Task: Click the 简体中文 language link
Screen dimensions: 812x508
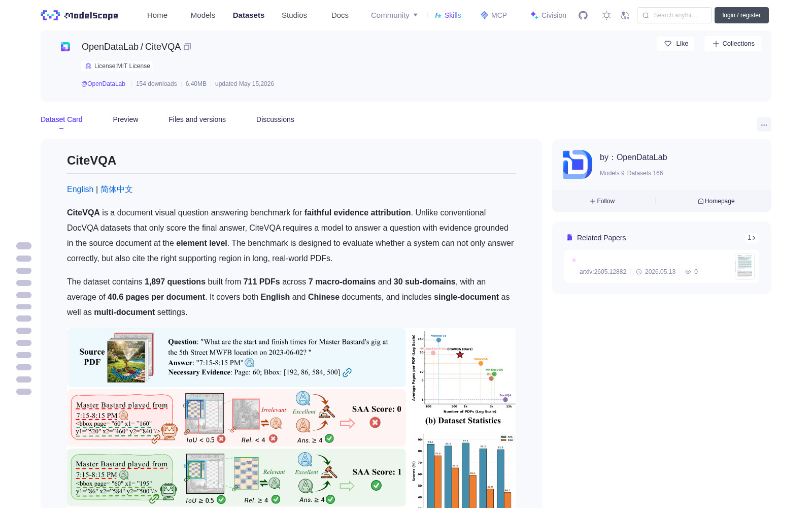Action: [x=117, y=189]
